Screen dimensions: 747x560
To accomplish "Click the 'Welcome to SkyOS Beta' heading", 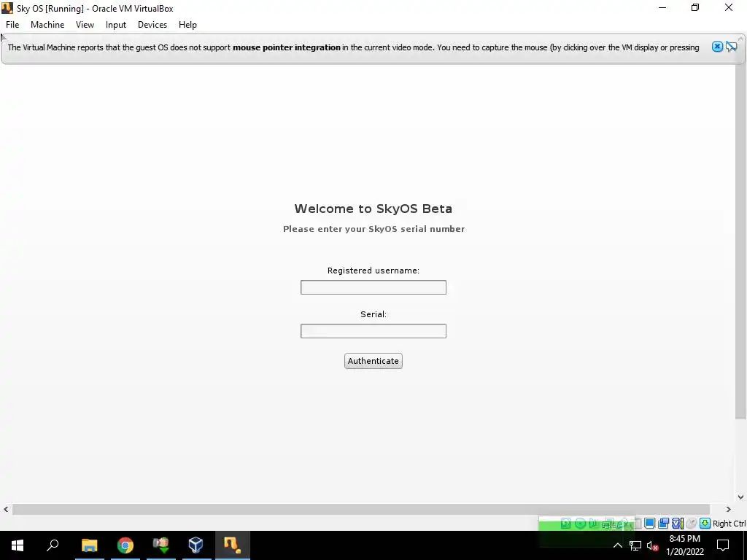I will pyautogui.click(x=373, y=209).
